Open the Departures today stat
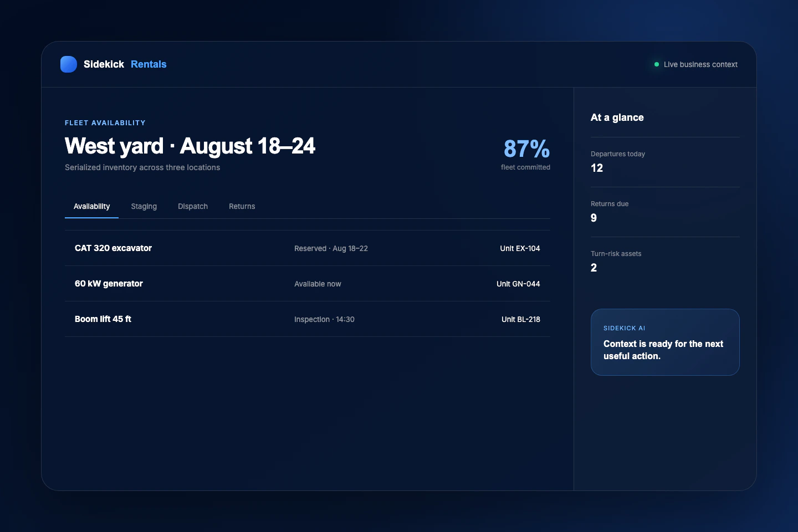The width and height of the screenshot is (798, 532). coord(665,162)
